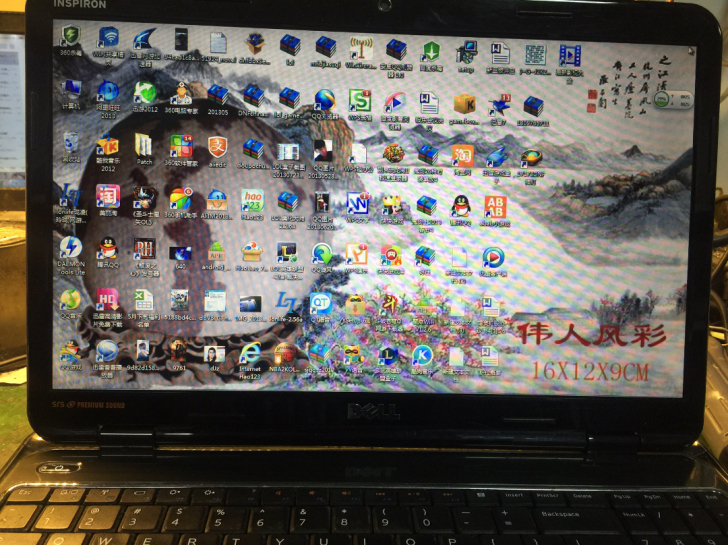
Task: Open the QT voice icon
Action: click(321, 305)
